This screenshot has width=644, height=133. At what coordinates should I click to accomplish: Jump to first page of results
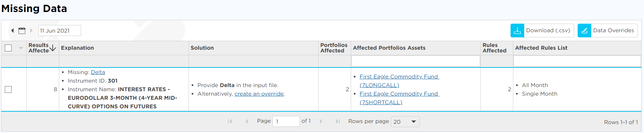(x=230, y=121)
